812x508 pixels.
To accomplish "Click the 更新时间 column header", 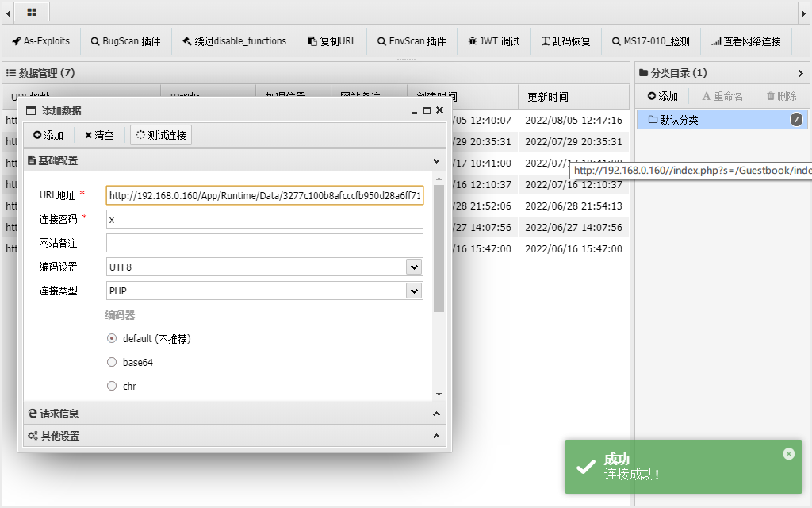I will (573, 97).
